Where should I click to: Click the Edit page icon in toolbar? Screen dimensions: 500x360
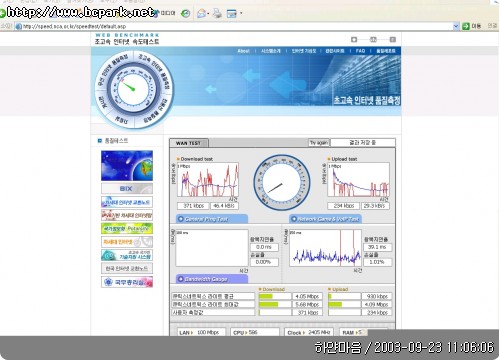[x=232, y=14]
